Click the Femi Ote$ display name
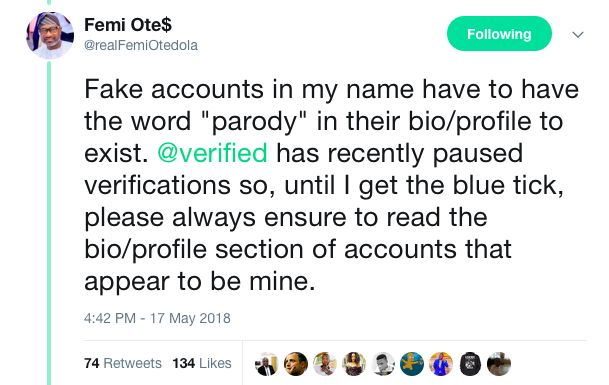Image resolution: width=609 pixels, height=385 pixels. click(128, 25)
